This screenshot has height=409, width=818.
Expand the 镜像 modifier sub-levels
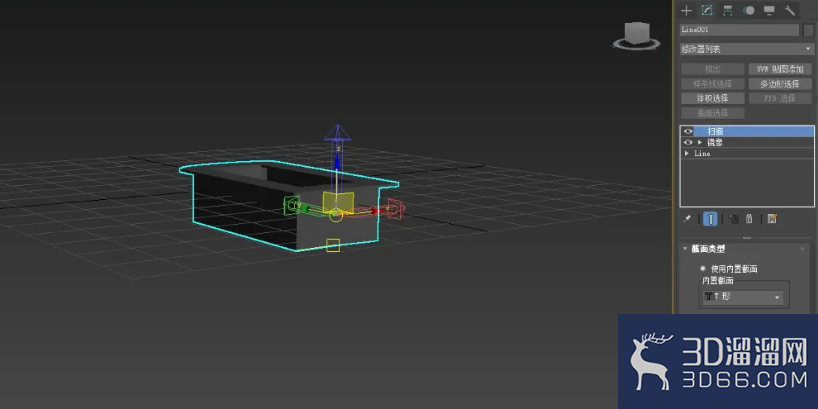pyautogui.click(x=700, y=142)
